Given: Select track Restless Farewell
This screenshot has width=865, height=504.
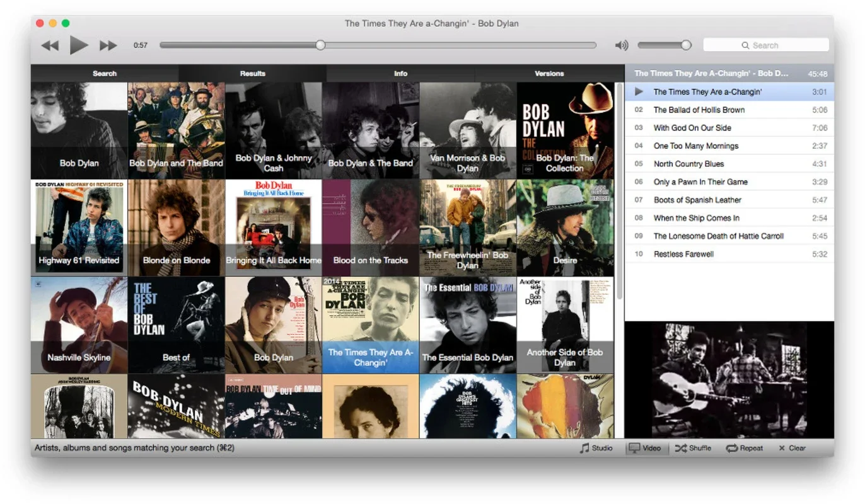Looking at the screenshot, I should (729, 254).
